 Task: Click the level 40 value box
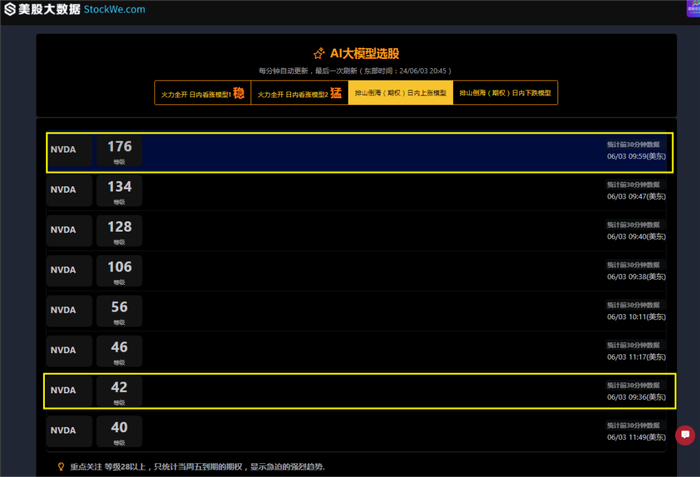[x=119, y=432]
